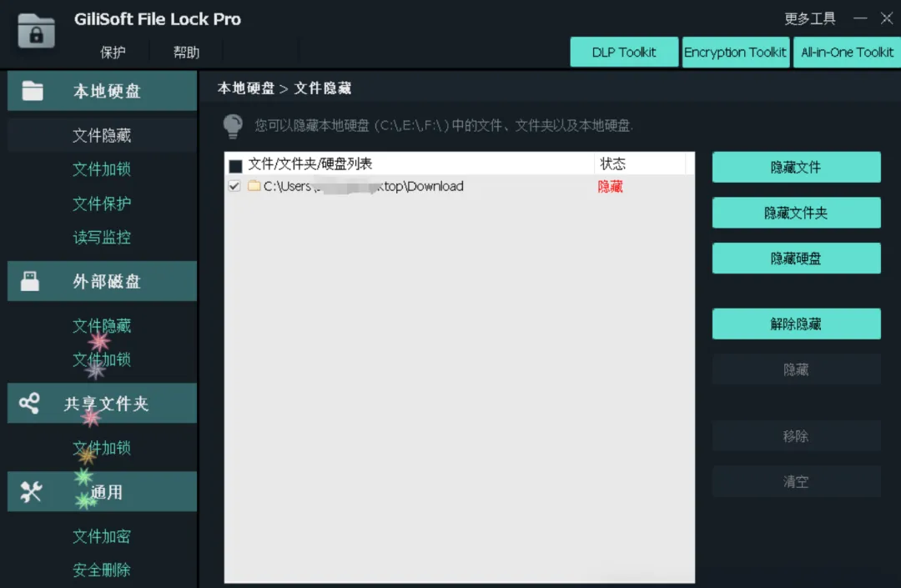Click the local disk folder icon
The height and width of the screenshot is (588, 901).
pos(33,90)
